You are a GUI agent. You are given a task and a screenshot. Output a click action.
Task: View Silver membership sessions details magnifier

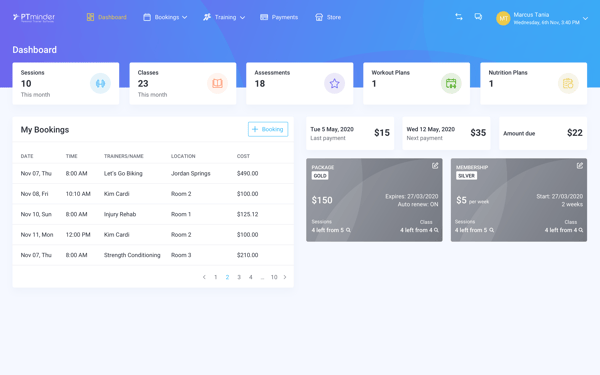point(491,230)
